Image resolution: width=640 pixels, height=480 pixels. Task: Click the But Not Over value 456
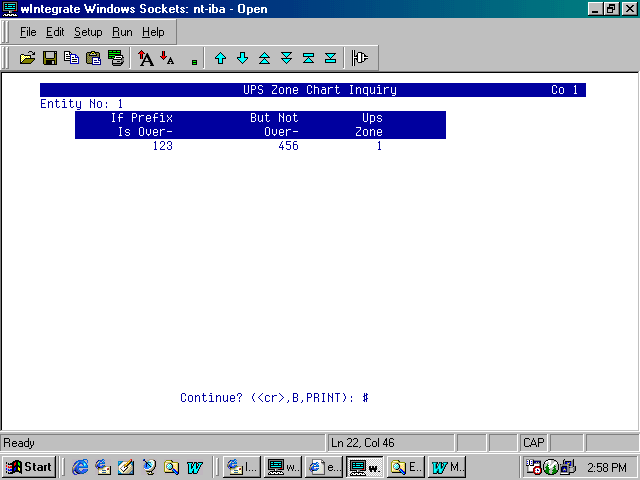tap(288, 146)
